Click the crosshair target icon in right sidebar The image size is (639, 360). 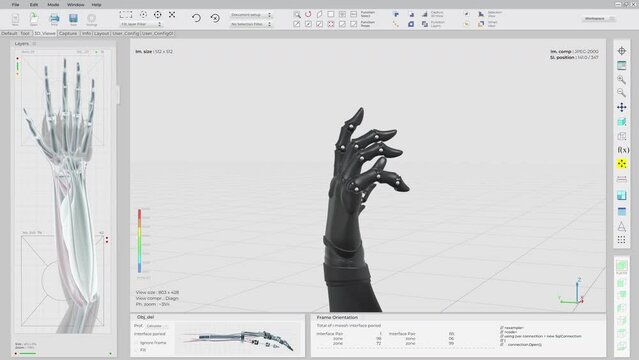pos(621,51)
